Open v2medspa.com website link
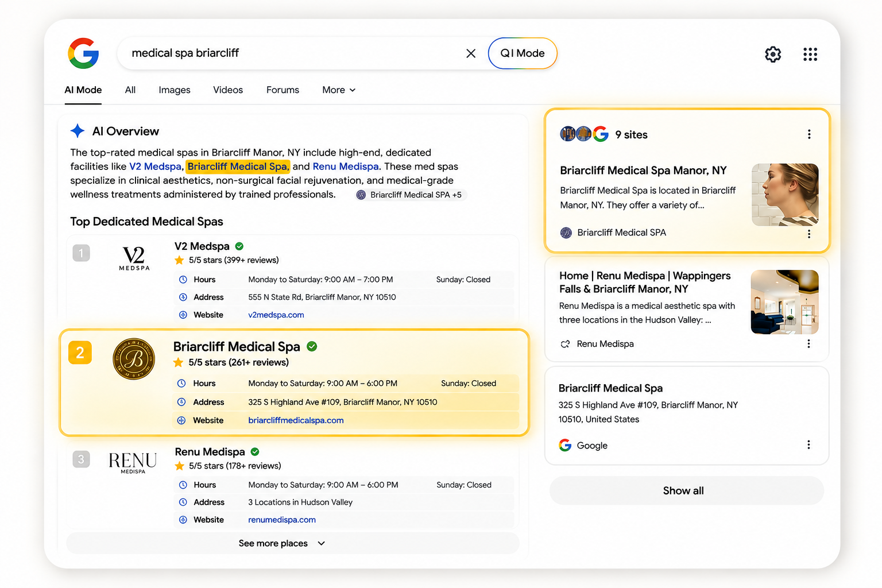Image resolution: width=882 pixels, height=588 pixels. coord(276,315)
